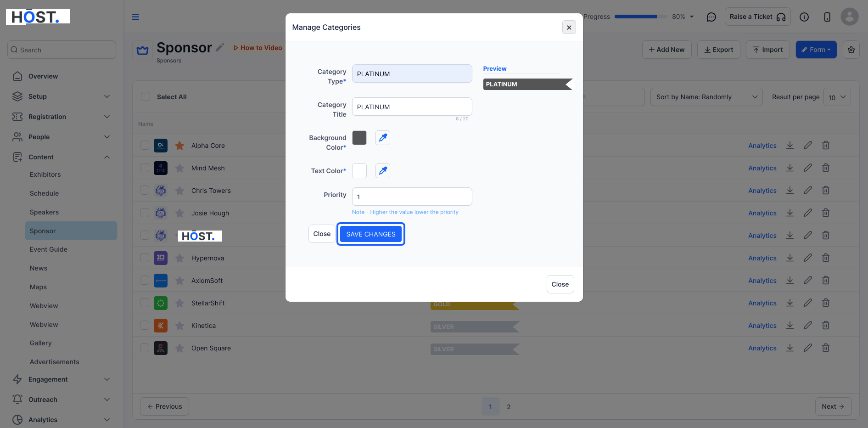Select the AxiomSoft row checkbox
Image resolution: width=868 pixels, height=428 pixels.
[145, 281]
